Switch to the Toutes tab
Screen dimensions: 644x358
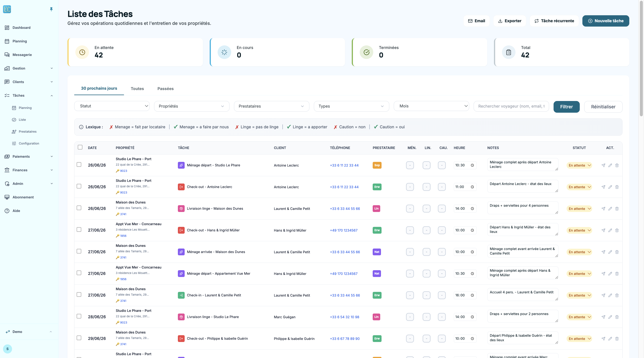pyautogui.click(x=137, y=89)
